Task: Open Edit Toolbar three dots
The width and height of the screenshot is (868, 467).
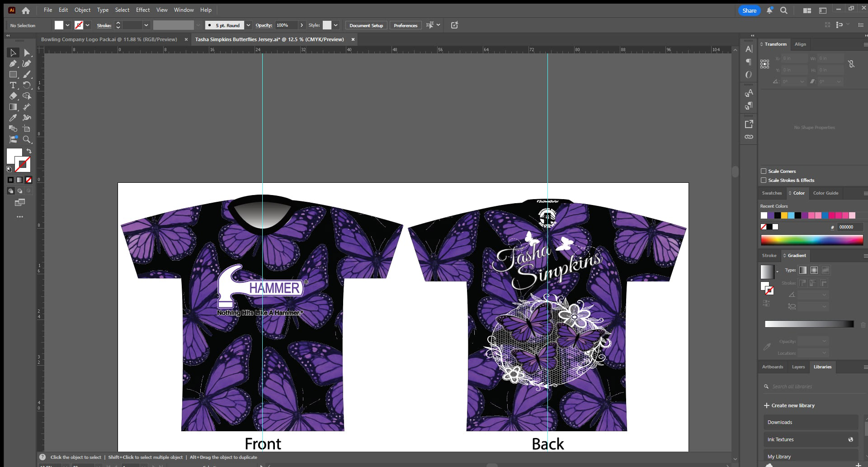Action: click(20, 217)
